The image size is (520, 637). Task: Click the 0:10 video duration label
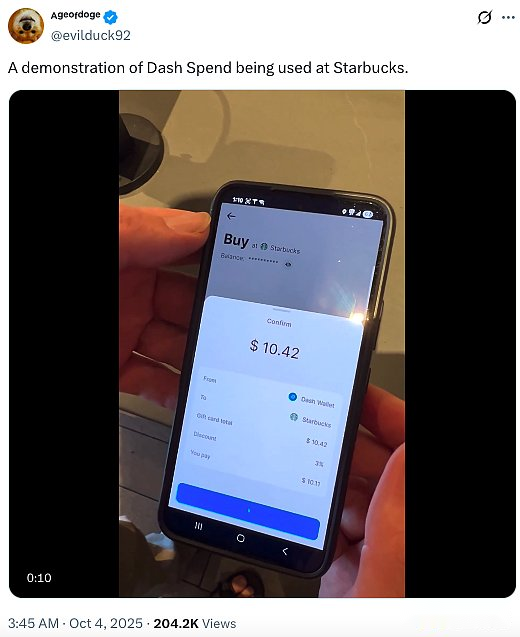point(39,578)
